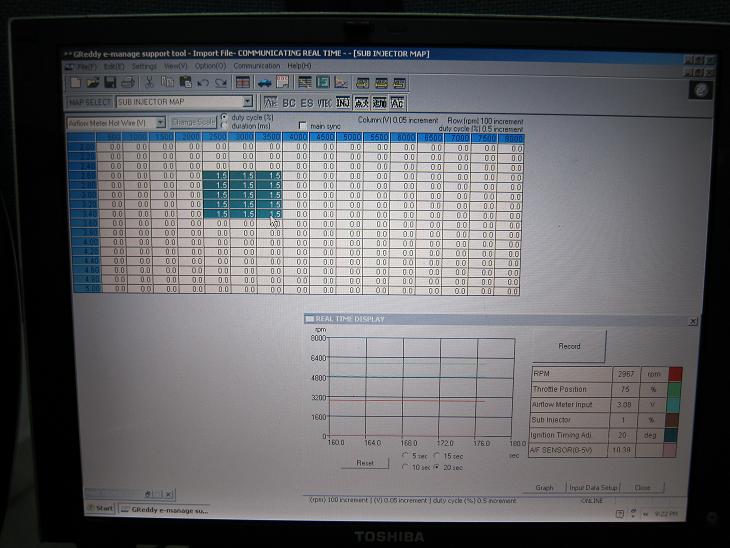Click the Windows Start button

pos(99,509)
